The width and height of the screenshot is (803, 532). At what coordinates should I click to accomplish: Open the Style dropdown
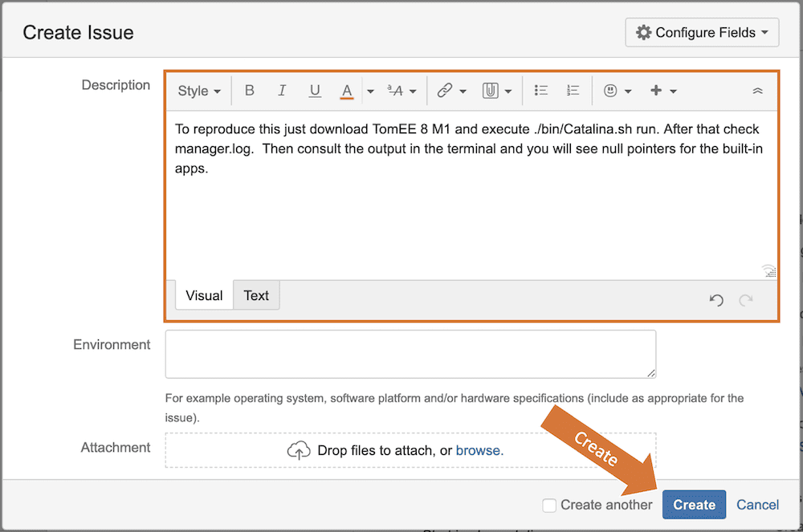198,91
